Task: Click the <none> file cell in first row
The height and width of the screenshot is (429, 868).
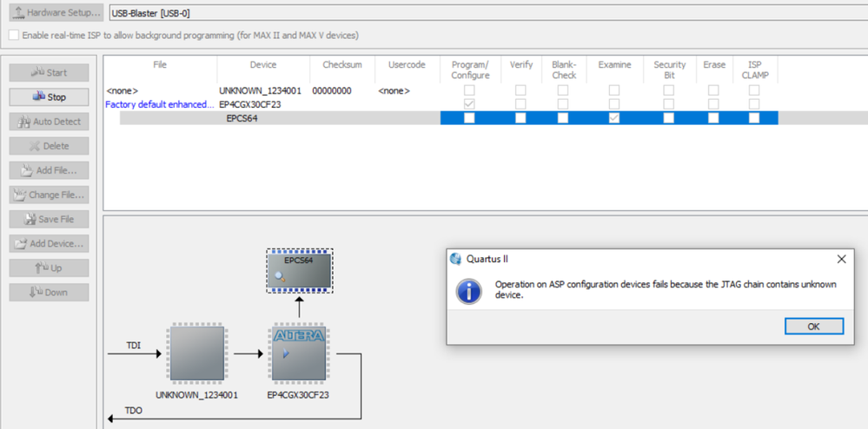Action: point(122,91)
